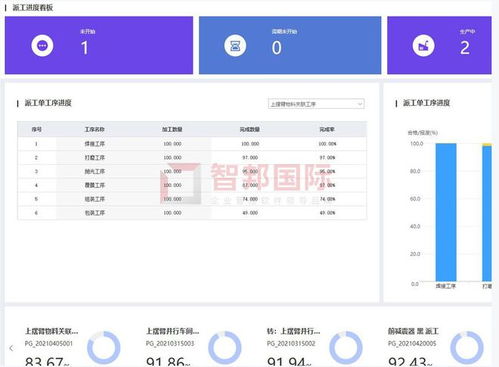The height and width of the screenshot is (367, 499).
Task: Click the process name in table row 3
Action: pos(94,171)
